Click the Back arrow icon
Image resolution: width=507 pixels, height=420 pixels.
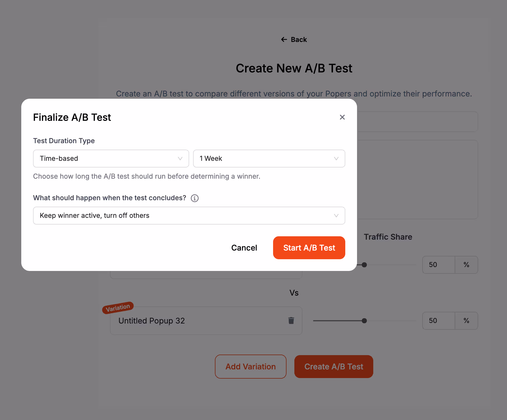pos(284,39)
